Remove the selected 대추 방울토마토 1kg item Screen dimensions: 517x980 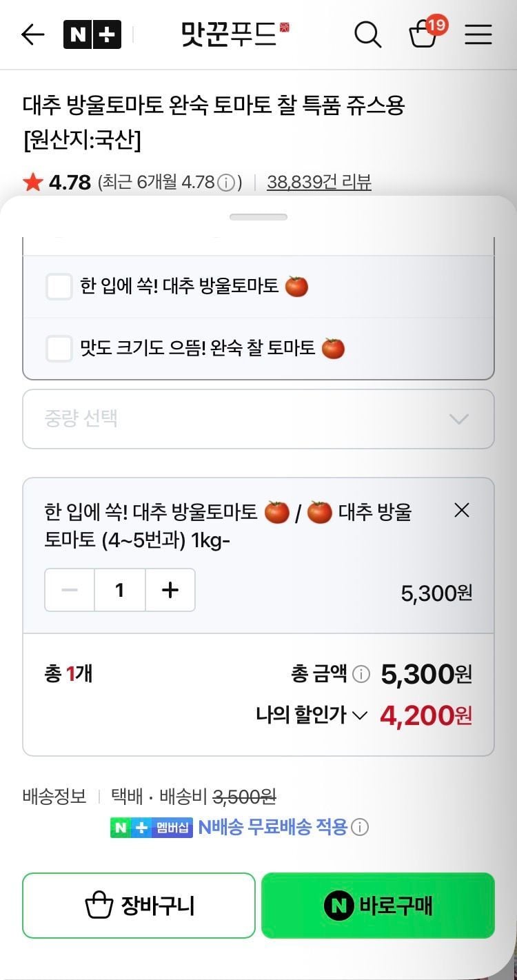point(462,510)
